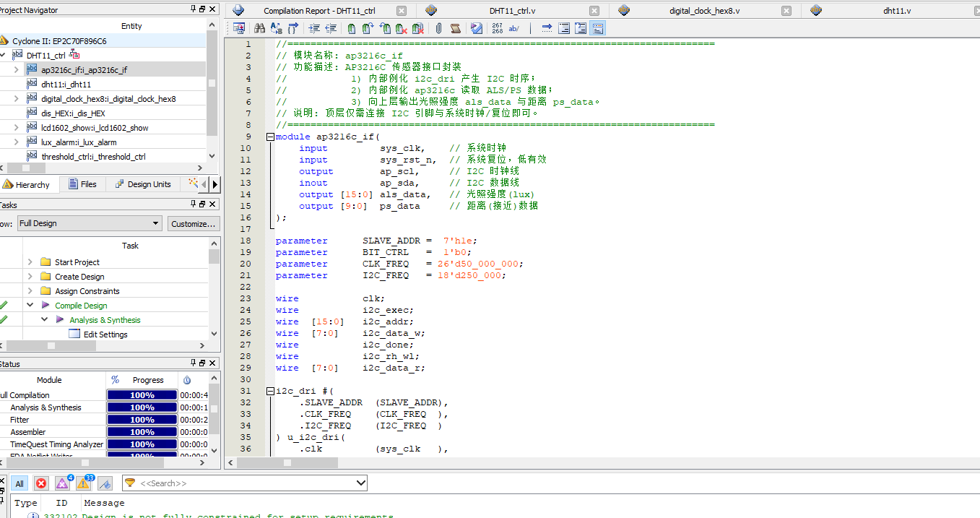This screenshot has width=980, height=518.
Task: Click the Customize... button
Action: click(x=194, y=223)
